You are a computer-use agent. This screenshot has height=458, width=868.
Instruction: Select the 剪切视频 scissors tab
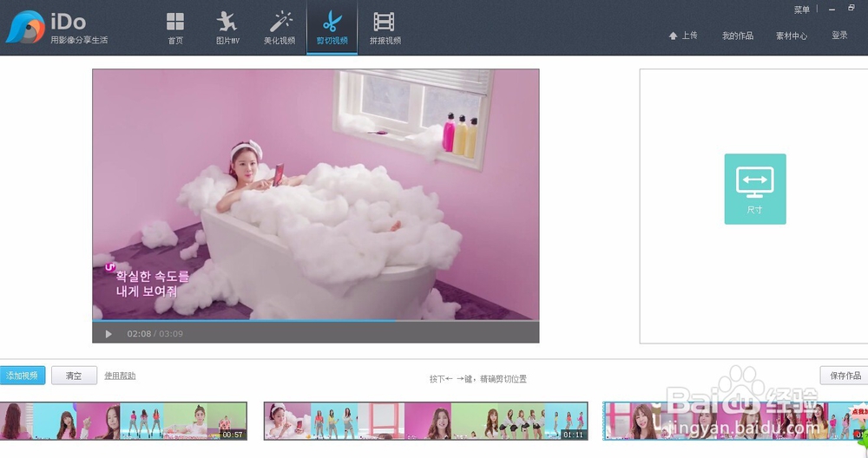click(x=332, y=28)
